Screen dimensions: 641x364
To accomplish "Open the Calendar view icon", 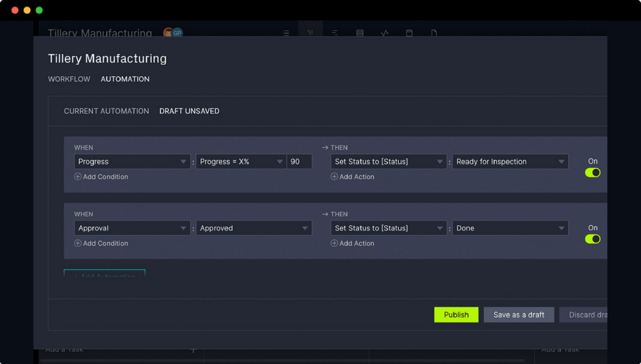I will pos(409,33).
